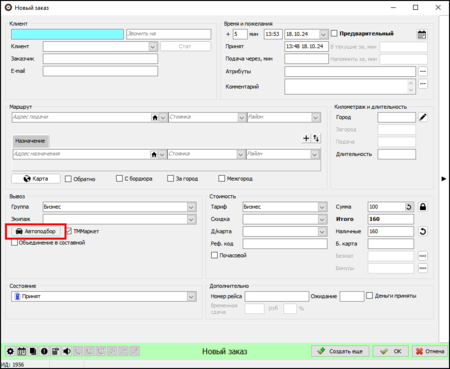Open the Состояние dropdown showing Принят
The image size is (450, 369).
(191, 296)
